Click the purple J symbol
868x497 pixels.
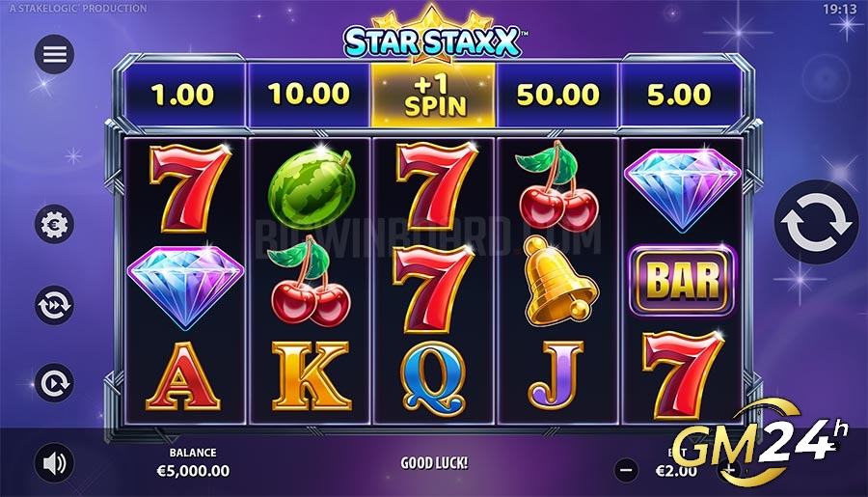point(556,375)
